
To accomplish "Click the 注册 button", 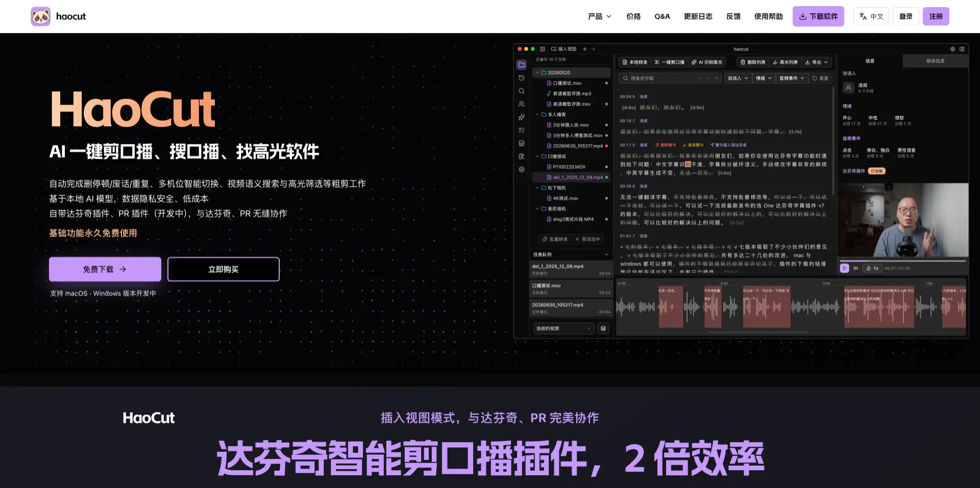I will click(x=936, y=16).
